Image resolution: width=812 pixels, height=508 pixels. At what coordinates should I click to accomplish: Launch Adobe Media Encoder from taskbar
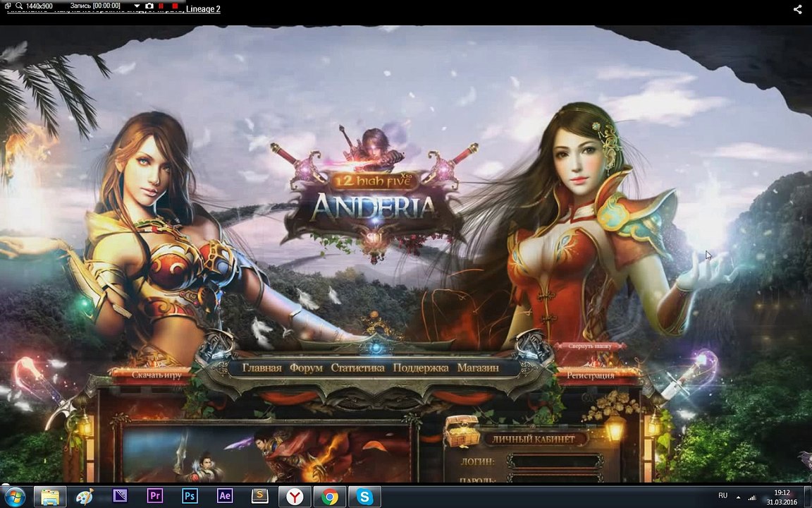click(x=120, y=497)
